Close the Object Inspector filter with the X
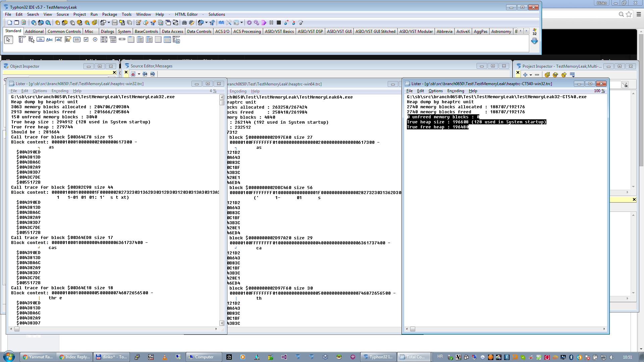Viewport: 644px width, 362px height. click(x=114, y=72)
